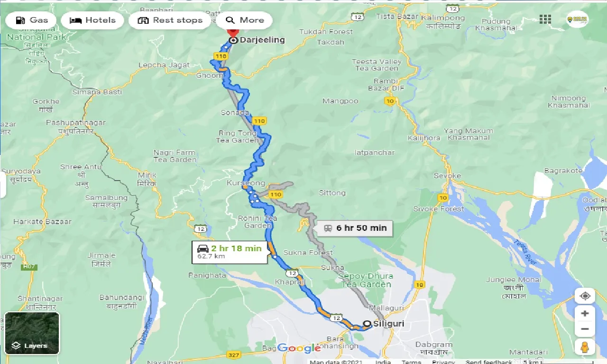Expand the collapsed side panel tab

click(2, 185)
